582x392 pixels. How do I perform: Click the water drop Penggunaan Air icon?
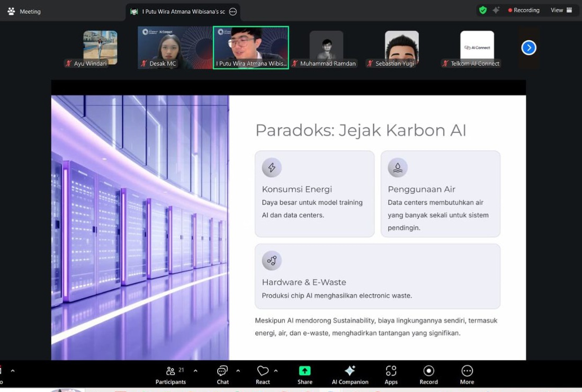(398, 167)
